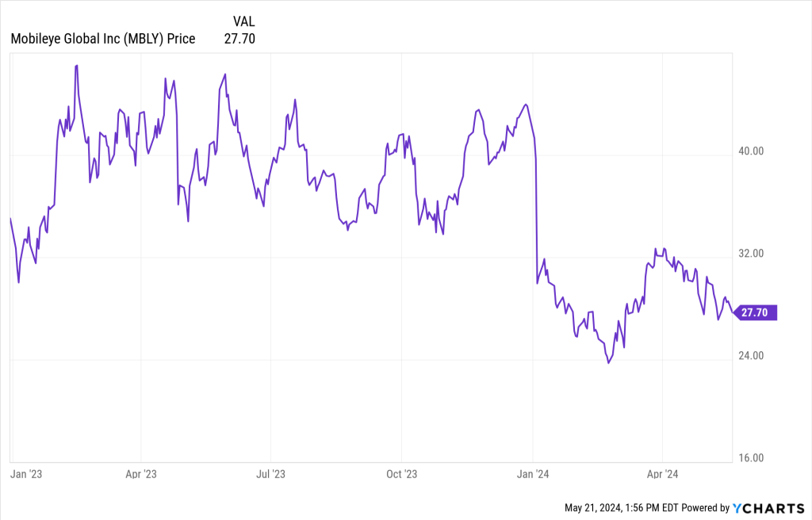Select the Apr '24 date label
The image size is (812, 520).
click(x=661, y=474)
